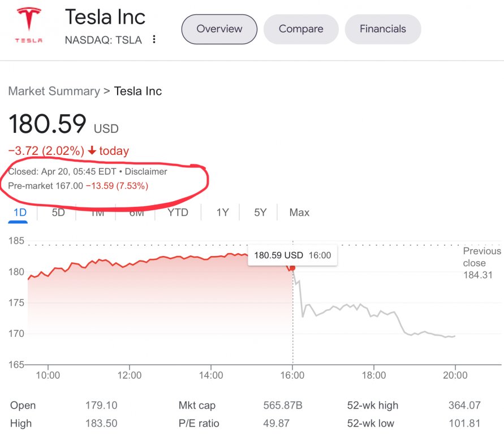Follow the Market Summary breadcrumb link
This screenshot has width=504, height=434.
pyautogui.click(x=54, y=91)
